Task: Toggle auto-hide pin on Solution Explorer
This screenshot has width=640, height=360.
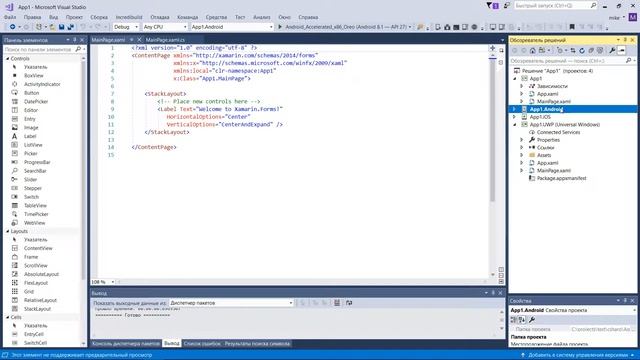Action: 625,40
